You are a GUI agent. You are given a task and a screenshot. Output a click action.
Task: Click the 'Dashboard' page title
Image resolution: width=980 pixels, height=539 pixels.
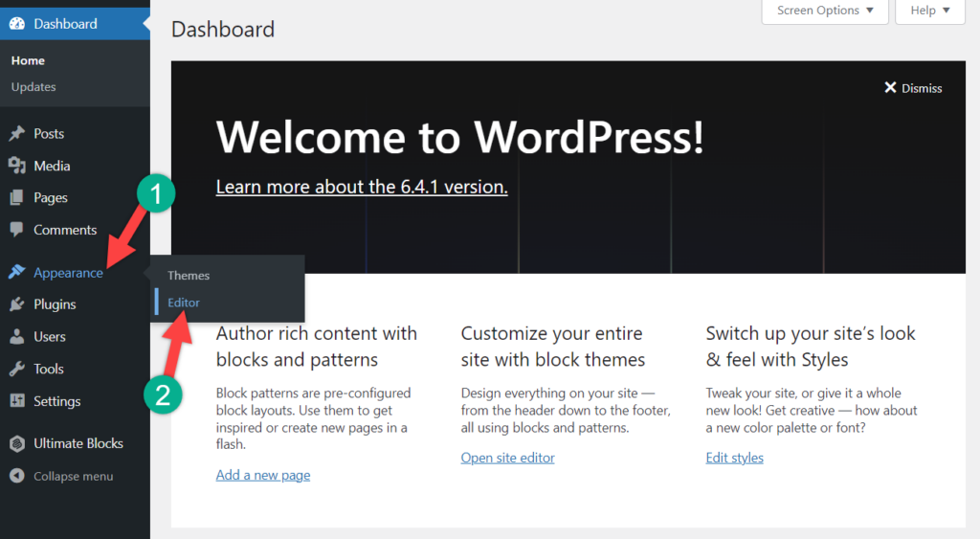[x=223, y=30]
